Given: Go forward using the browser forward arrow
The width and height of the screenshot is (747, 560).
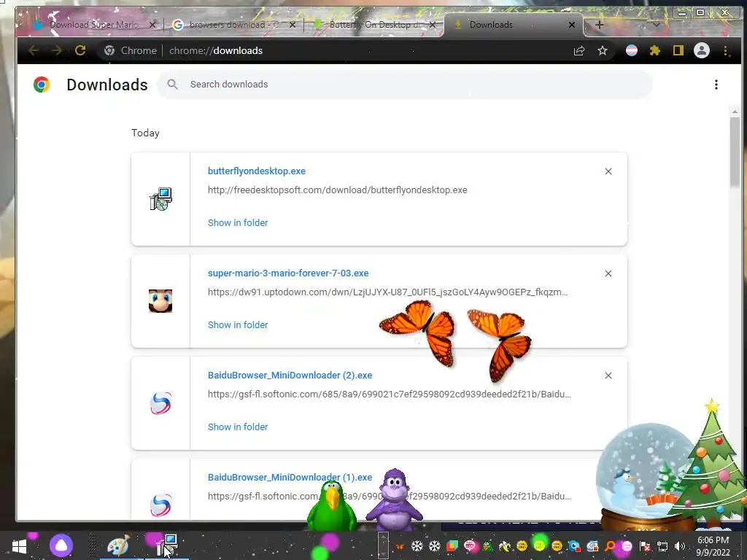Looking at the screenshot, I should click(57, 50).
